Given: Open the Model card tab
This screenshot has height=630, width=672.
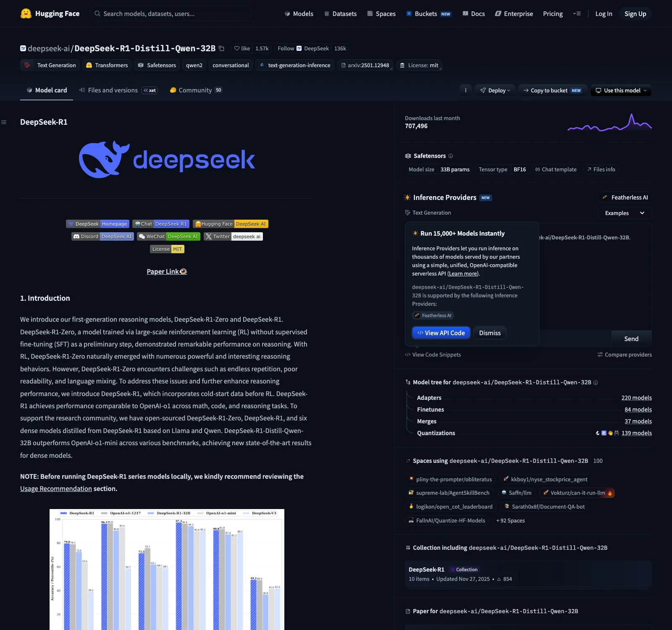Looking at the screenshot, I should pyautogui.click(x=47, y=90).
